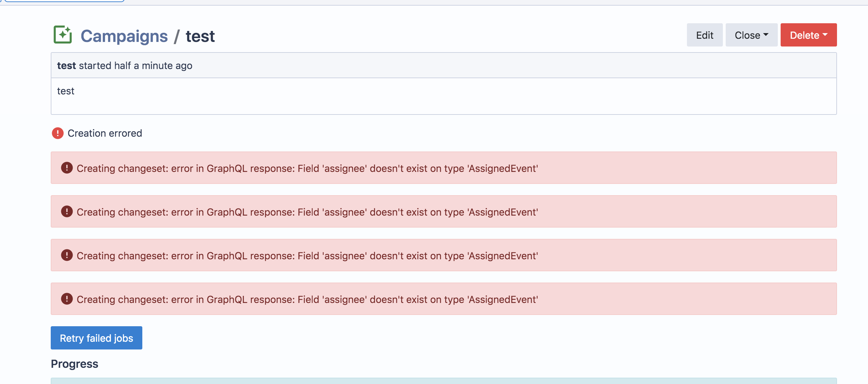Expand the Close dropdown
This screenshot has width=868, height=384.
click(x=751, y=35)
